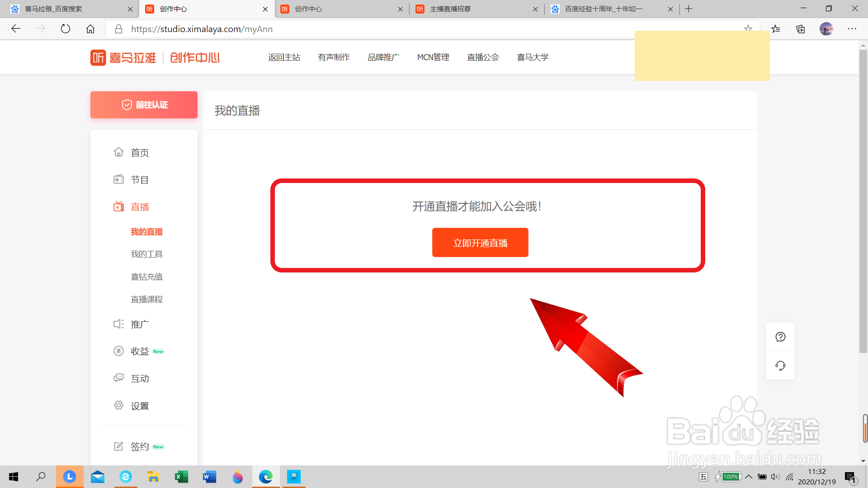Refresh the page with reload icon

(66, 29)
